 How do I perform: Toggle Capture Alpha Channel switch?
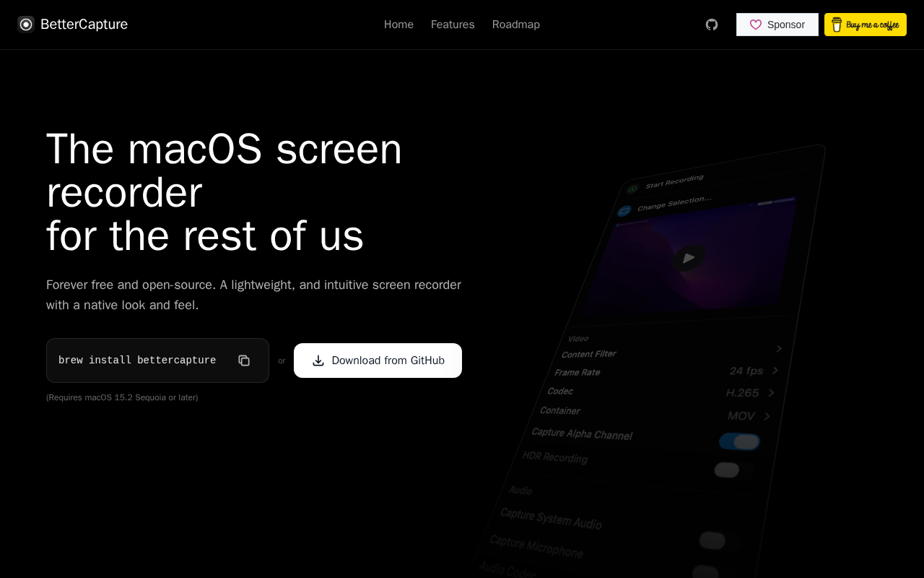(x=739, y=441)
